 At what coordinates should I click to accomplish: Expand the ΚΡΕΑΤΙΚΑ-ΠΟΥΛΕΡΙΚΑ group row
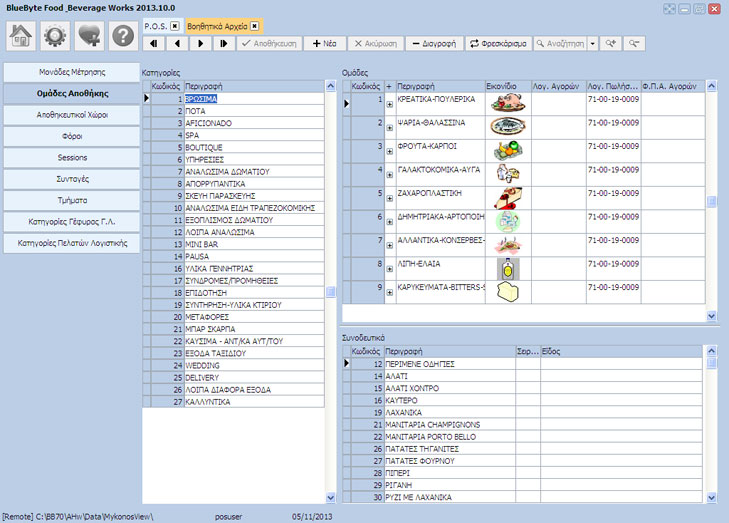coord(389,102)
